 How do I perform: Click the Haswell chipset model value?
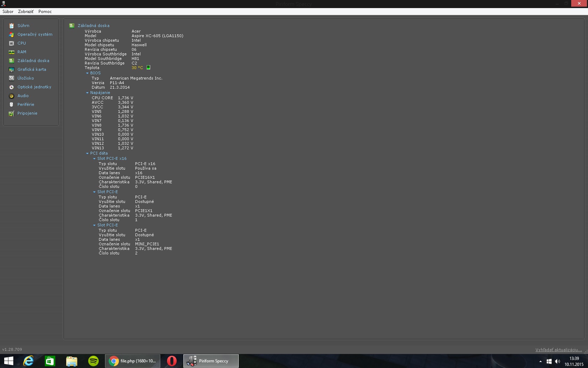coord(139,45)
